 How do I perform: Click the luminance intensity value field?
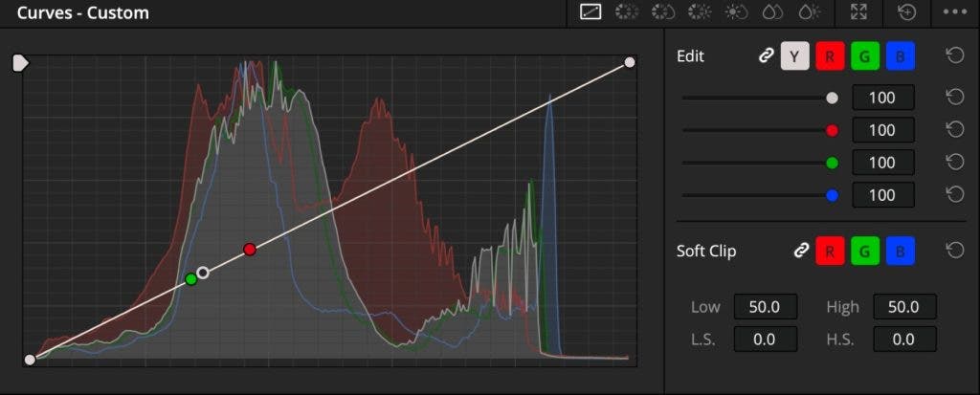tap(883, 99)
